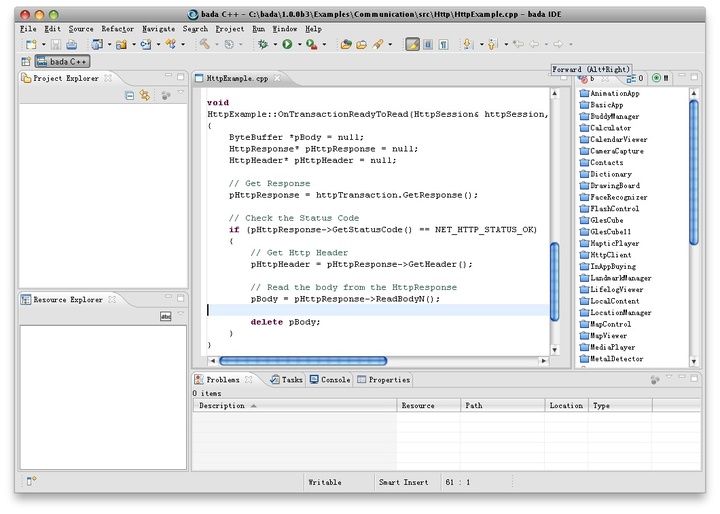Close the HttpExample.cpp editor tab
The image size is (720, 514).
coord(277,78)
